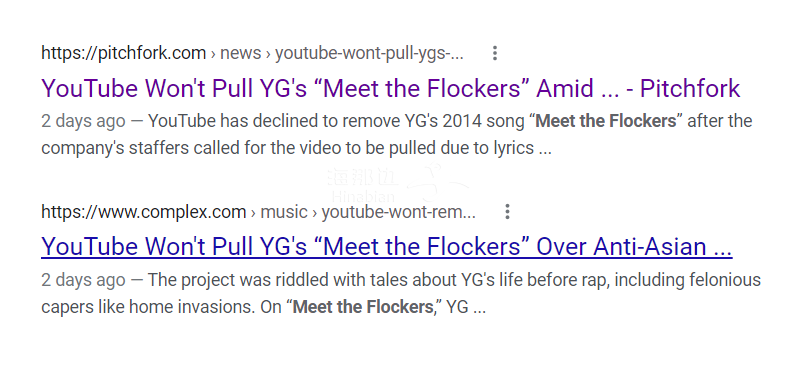Select the "music" breadcrumb in the Complex URL
The image size is (801, 366).
pos(284,212)
